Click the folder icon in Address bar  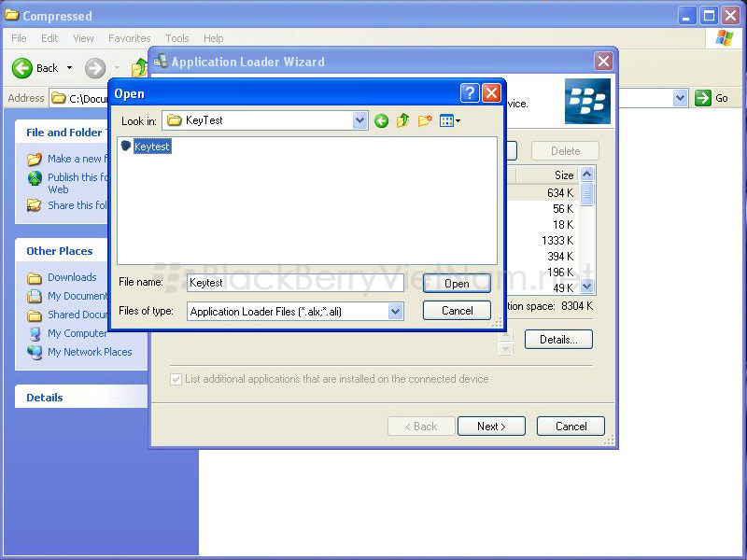pos(59,98)
